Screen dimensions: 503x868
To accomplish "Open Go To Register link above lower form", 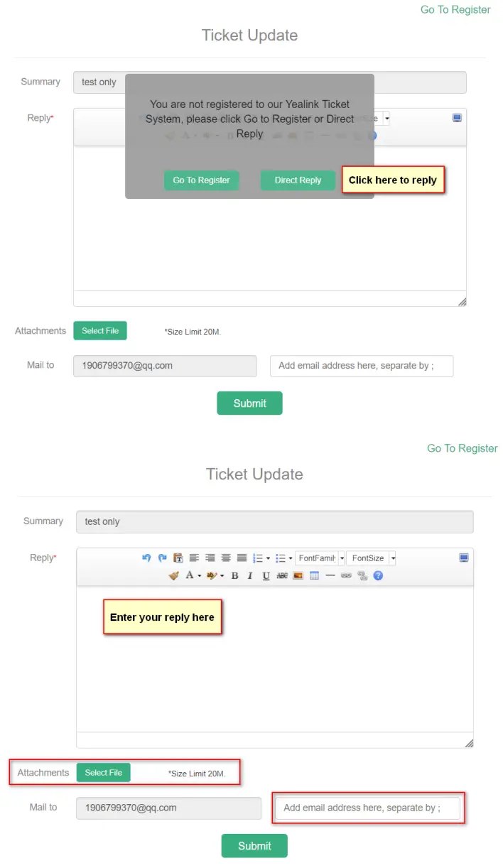I will pos(463,448).
